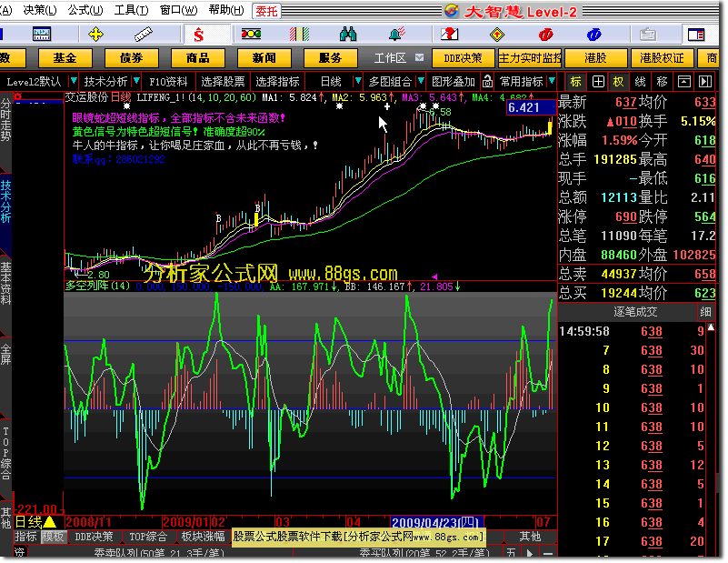Open the 决策(L) menu
Image resolution: width=728 pixels, height=563 pixels.
coord(40,10)
